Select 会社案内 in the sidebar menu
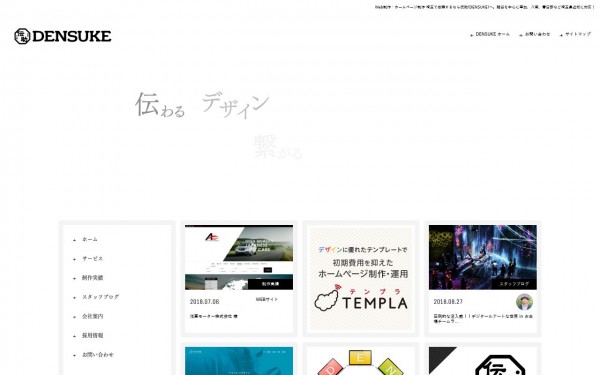The image size is (600, 375). [92, 316]
